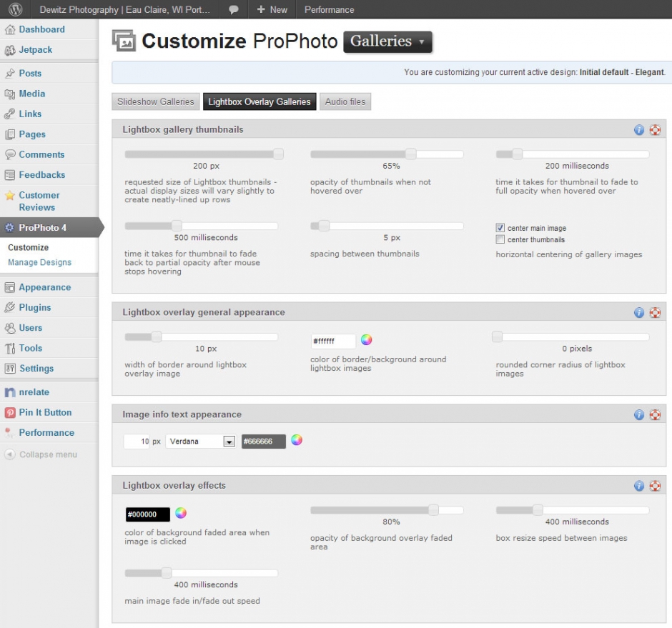The width and height of the screenshot is (672, 628).
Task: Open info icon for Lightbox overlay general appearance
Action: [x=639, y=313]
